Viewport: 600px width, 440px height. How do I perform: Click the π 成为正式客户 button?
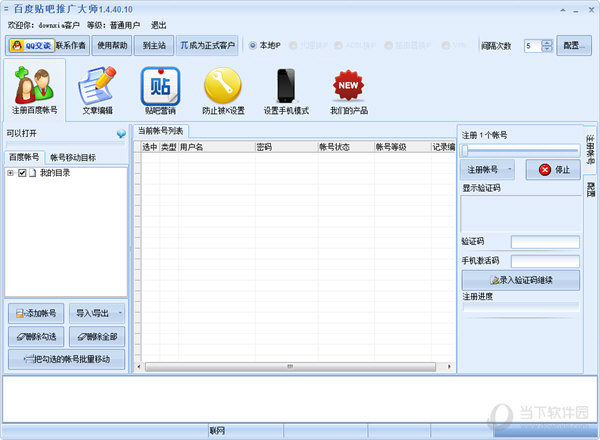click(x=207, y=46)
